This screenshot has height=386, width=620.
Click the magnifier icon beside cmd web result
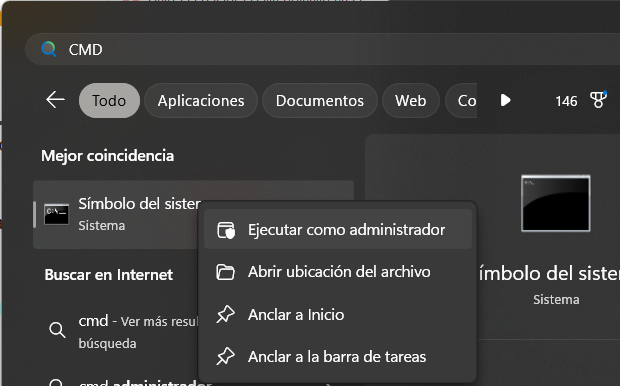point(57,329)
